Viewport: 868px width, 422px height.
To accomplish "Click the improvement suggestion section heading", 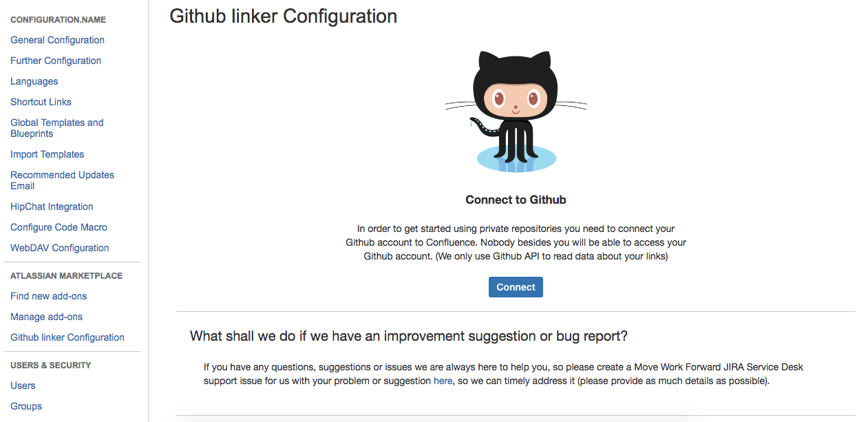I will [x=409, y=336].
